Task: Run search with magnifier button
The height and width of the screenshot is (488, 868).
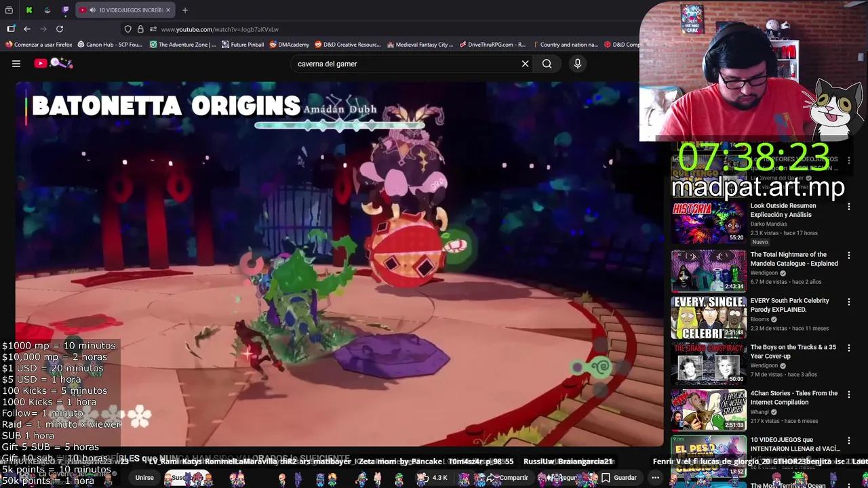Action: coord(547,64)
